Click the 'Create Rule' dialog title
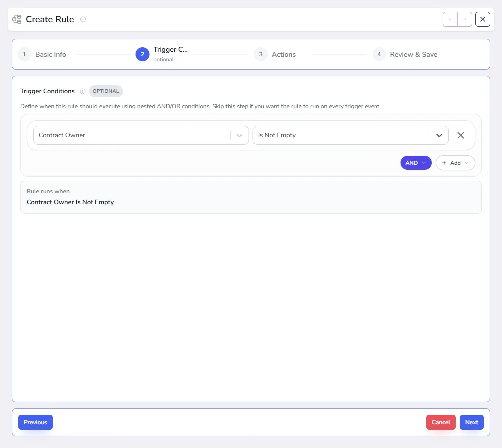Viewport: 502px width, 448px height. pyautogui.click(x=50, y=19)
